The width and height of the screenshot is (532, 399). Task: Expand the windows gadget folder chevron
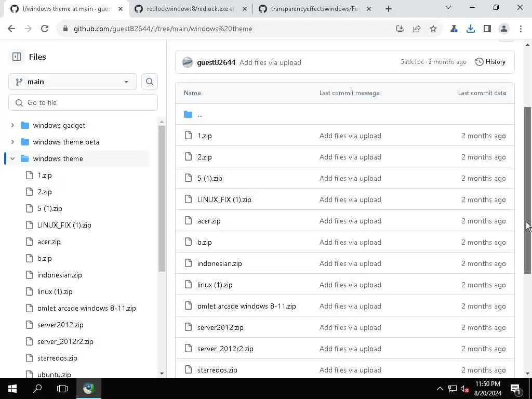tap(12, 125)
